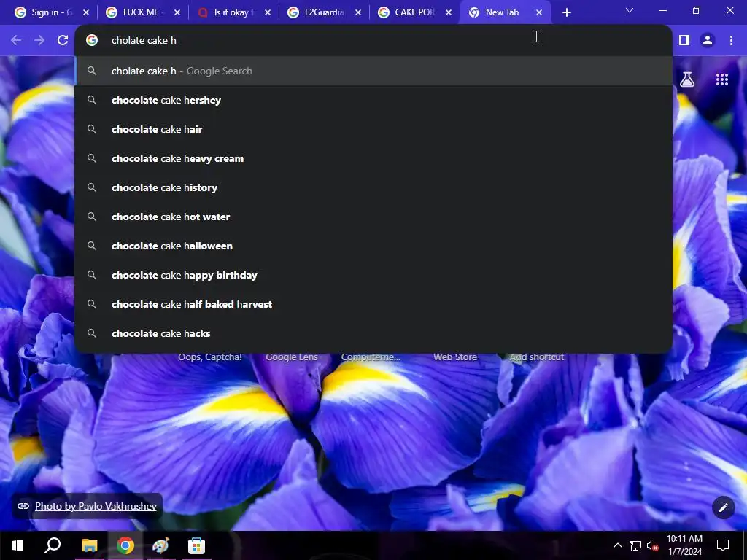Customize Chrome with pencil button
This screenshot has height=560, width=747.
(723, 507)
